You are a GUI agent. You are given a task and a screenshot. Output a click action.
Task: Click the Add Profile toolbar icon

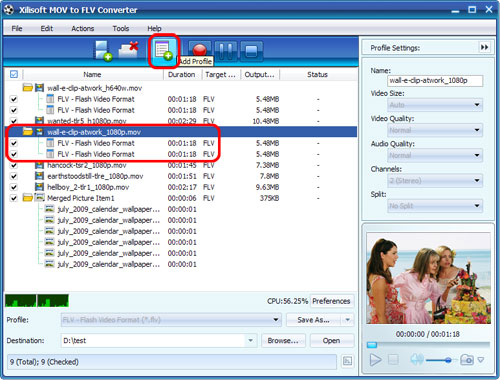click(x=164, y=51)
